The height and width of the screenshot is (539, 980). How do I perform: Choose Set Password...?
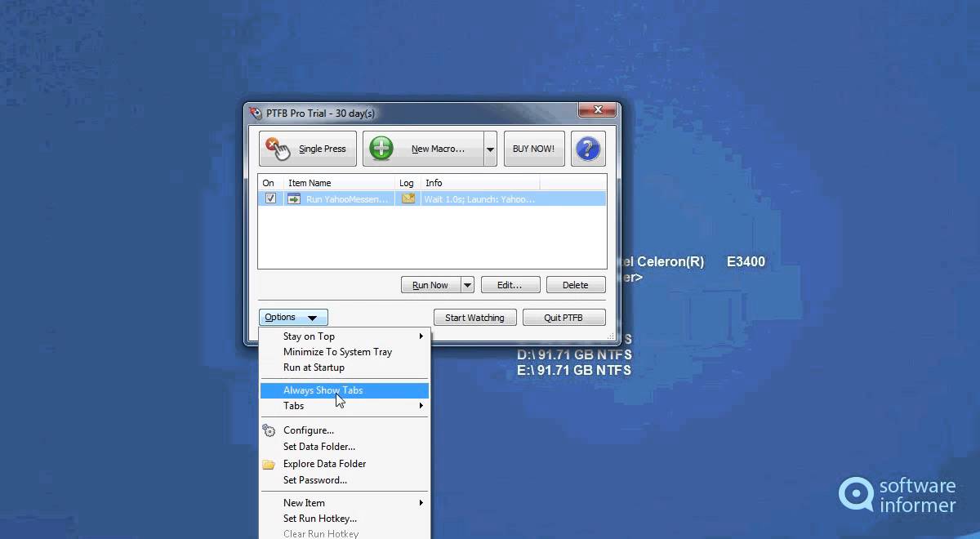344,480
